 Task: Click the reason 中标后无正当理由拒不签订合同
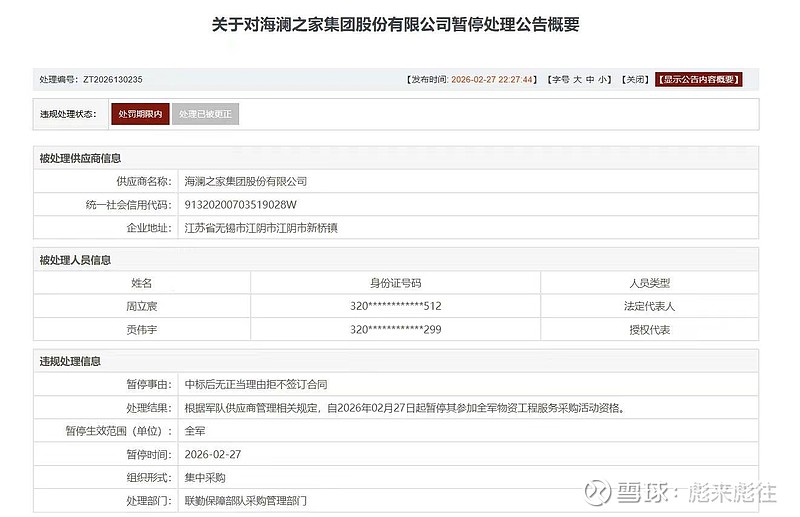point(256,384)
